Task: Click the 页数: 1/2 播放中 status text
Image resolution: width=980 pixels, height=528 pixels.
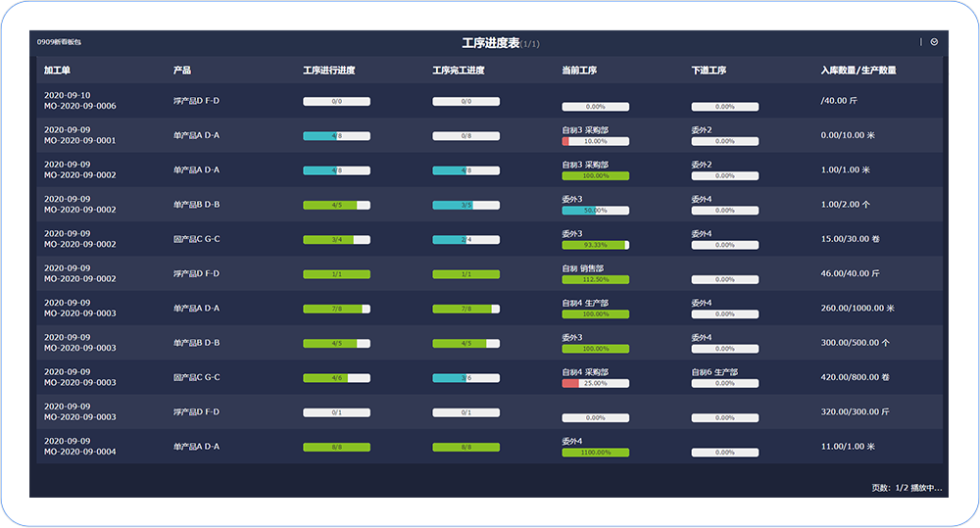Action: (906, 488)
